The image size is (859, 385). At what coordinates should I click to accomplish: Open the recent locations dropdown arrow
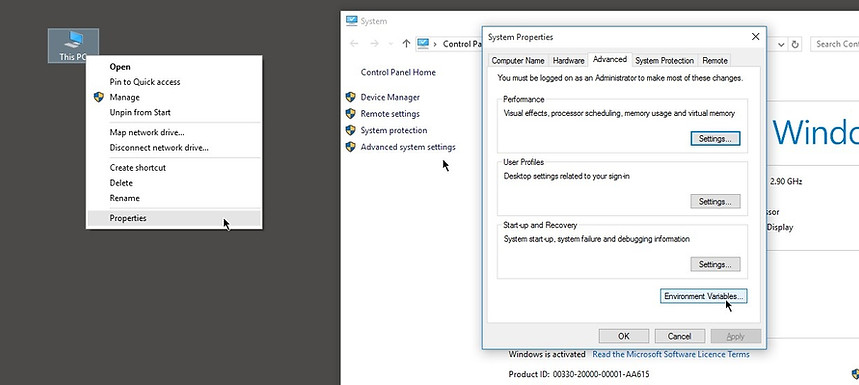pyautogui.click(x=391, y=44)
